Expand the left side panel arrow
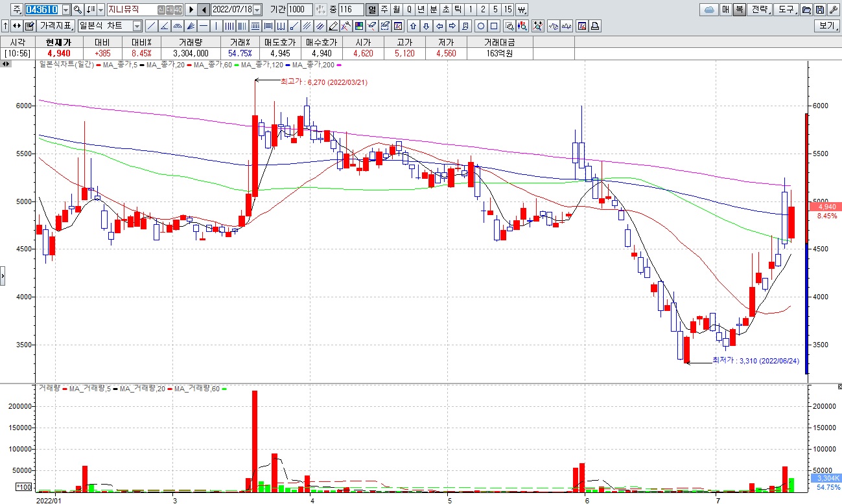This screenshot has height=504, width=842. point(3,275)
